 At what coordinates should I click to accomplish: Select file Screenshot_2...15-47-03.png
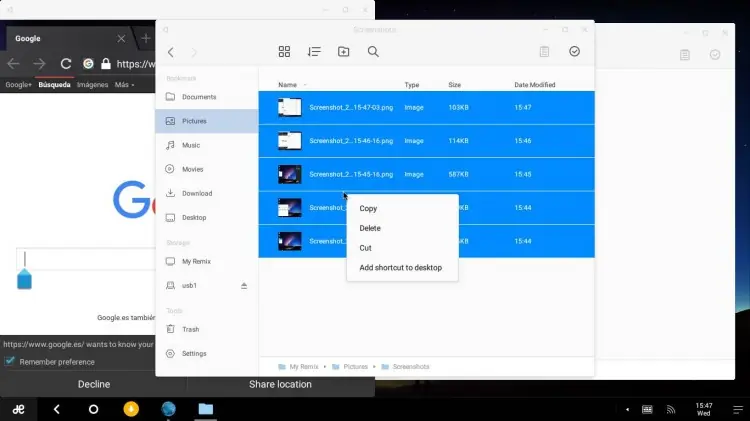pos(427,108)
